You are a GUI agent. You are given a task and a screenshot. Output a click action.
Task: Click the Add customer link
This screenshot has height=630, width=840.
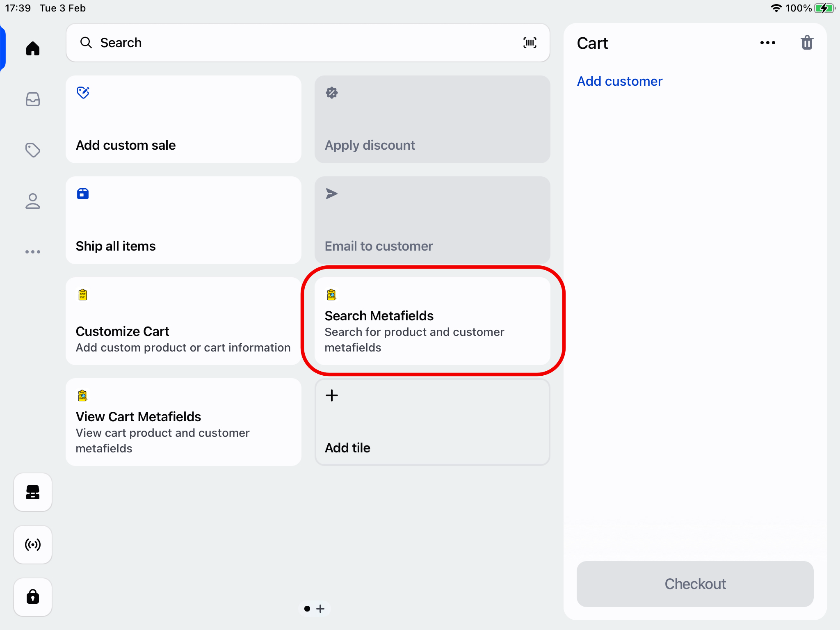tap(619, 81)
